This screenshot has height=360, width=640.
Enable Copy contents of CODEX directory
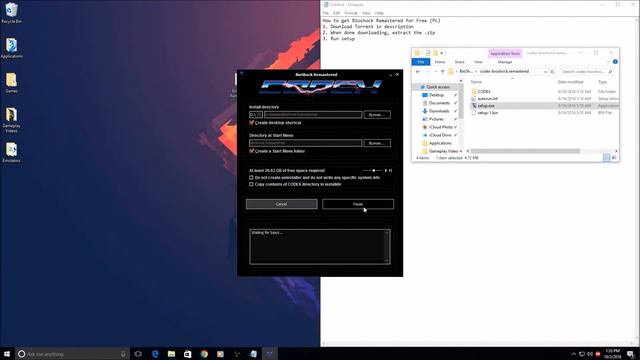point(251,184)
